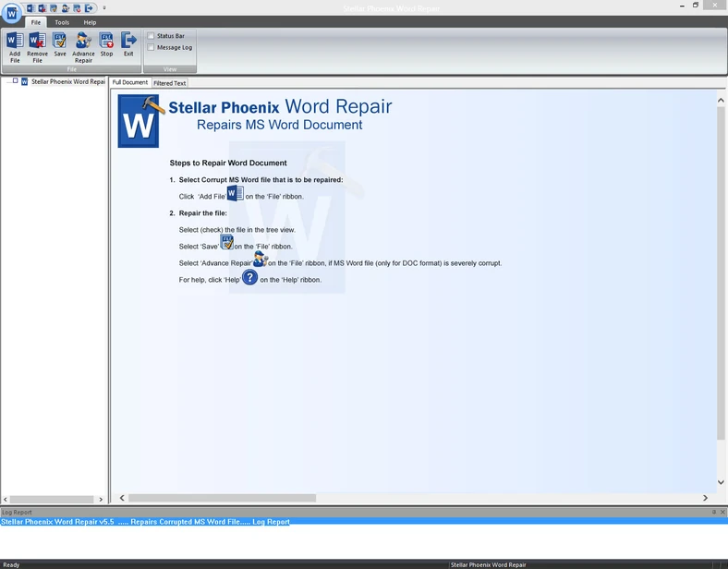The width and height of the screenshot is (728, 569).
Task: Click the tree pane horizontal scrollbar thumb
Action: pyautogui.click(x=52, y=500)
